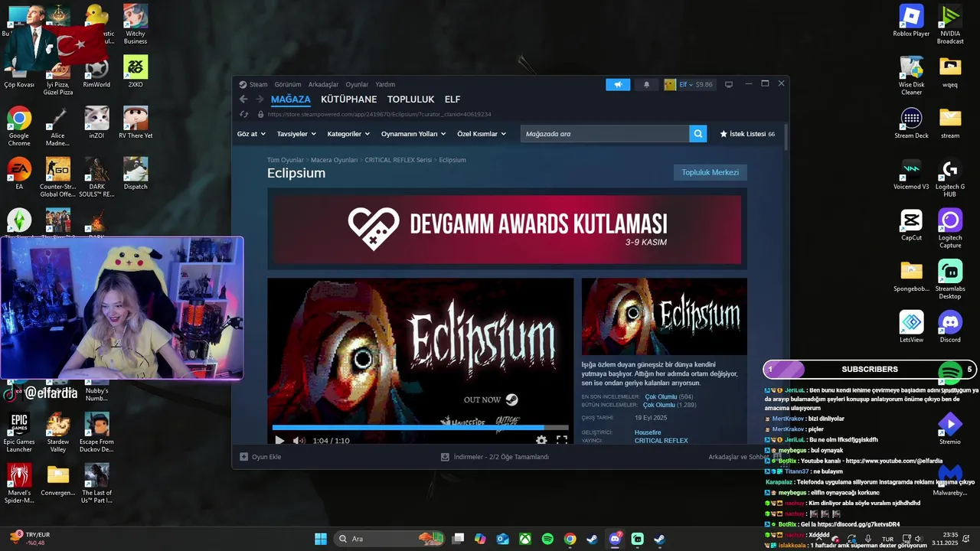Open the inZOI desktop shortcut
Image resolution: width=980 pixels, height=551 pixels.
point(96,122)
